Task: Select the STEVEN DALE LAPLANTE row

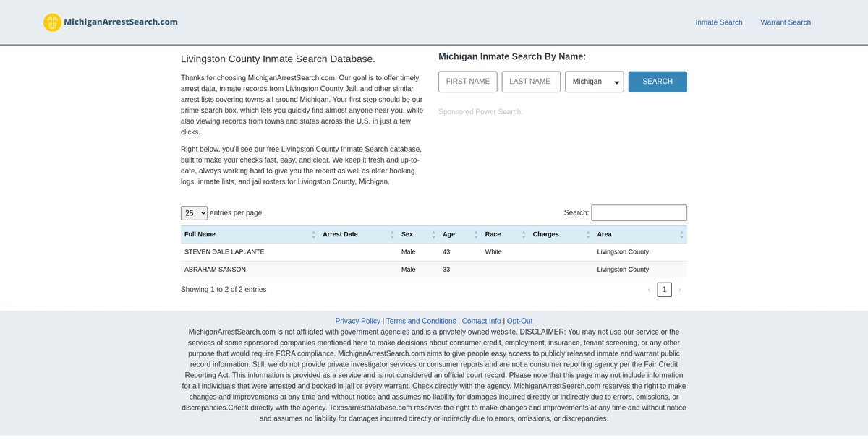Action: (x=224, y=252)
